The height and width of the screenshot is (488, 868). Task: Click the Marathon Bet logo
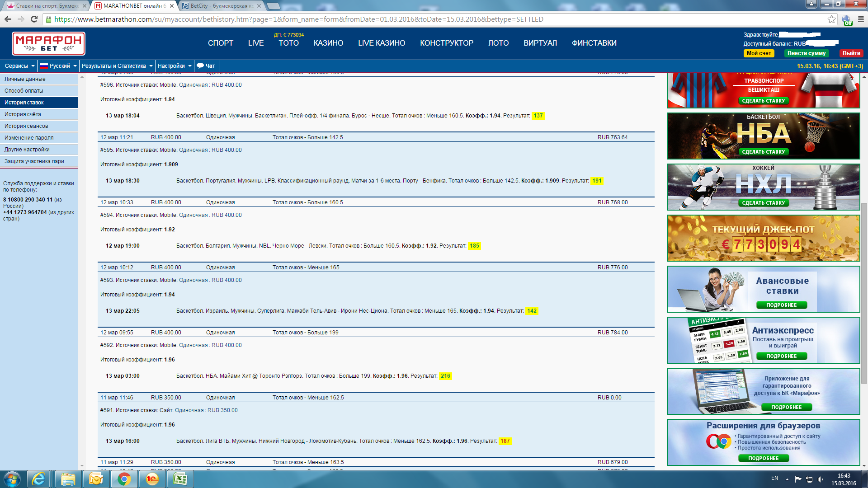pos(48,43)
